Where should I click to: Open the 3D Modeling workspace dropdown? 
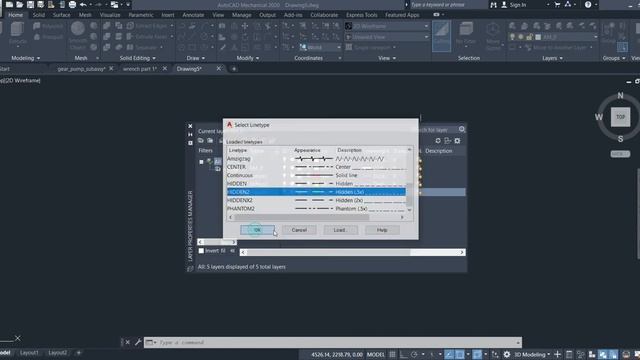point(532,354)
